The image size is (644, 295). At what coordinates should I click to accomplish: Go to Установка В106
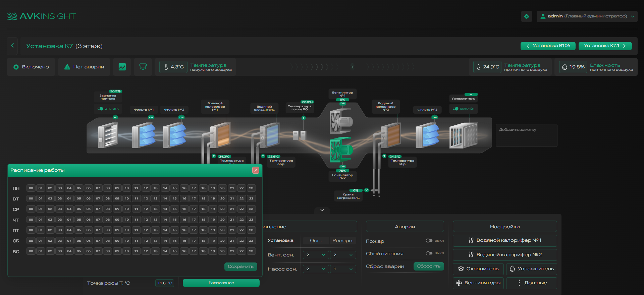point(548,46)
